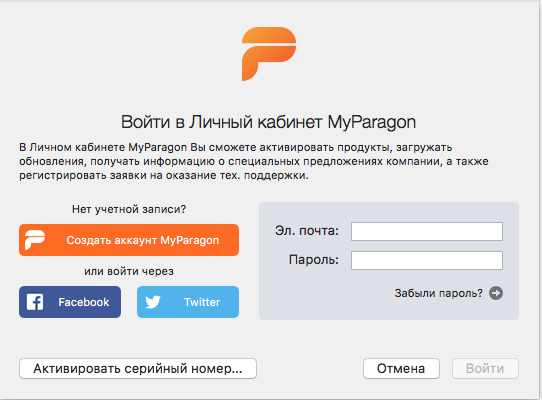Click the Эл. почта: field label
This screenshot has width=542, height=400.
pos(307,231)
